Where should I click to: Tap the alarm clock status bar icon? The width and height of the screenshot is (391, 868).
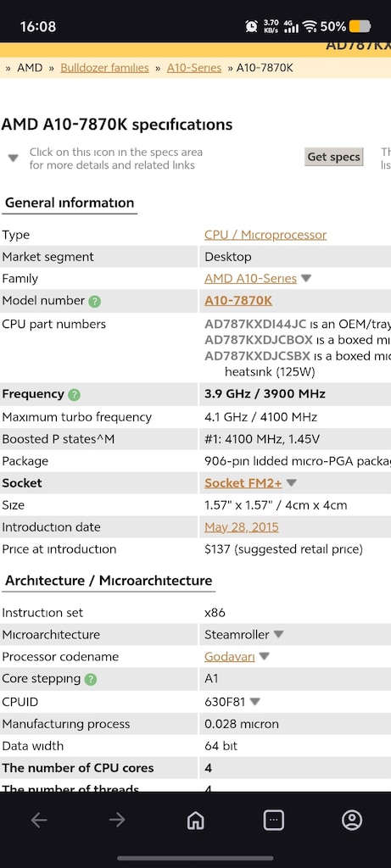pos(251,26)
